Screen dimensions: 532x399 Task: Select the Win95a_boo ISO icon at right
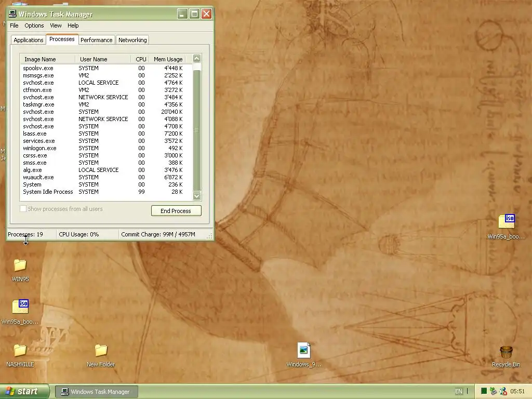click(x=507, y=221)
